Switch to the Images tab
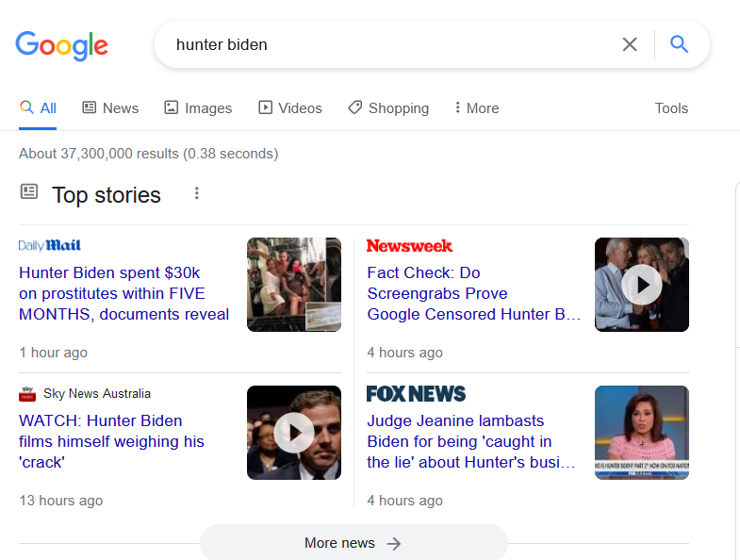 click(198, 108)
